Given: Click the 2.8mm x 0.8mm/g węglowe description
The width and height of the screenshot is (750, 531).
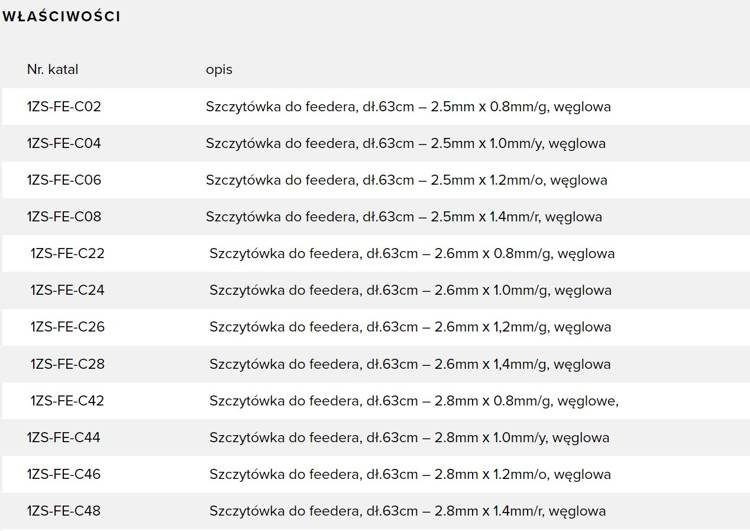Looking at the screenshot, I should point(414,401).
